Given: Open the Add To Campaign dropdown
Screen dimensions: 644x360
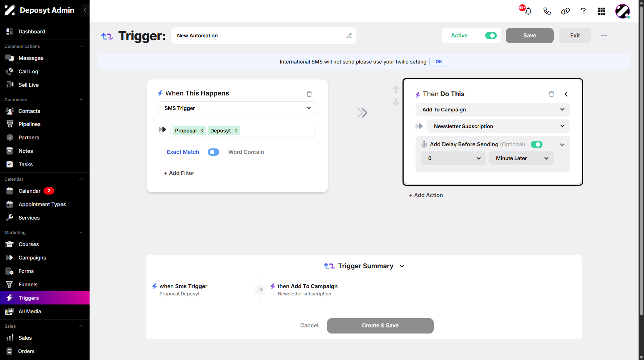Looking at the screenshot, I should click(x=493, y=110).
